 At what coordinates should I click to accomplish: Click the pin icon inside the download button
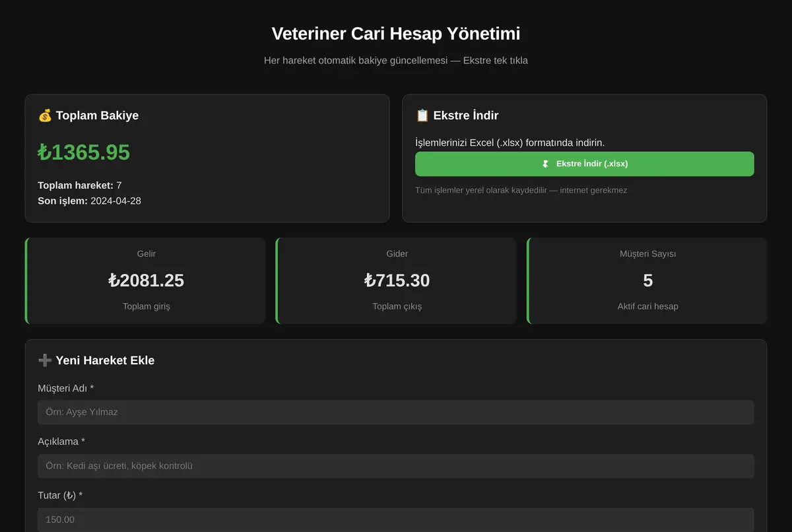pos(546,164)
